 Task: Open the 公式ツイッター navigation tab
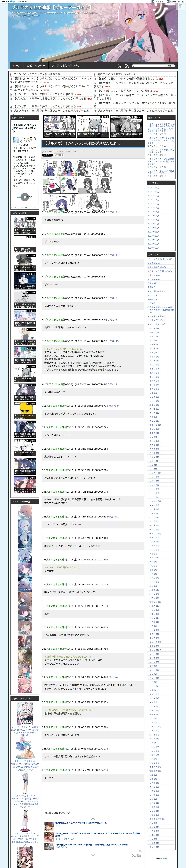pos(36,66)
